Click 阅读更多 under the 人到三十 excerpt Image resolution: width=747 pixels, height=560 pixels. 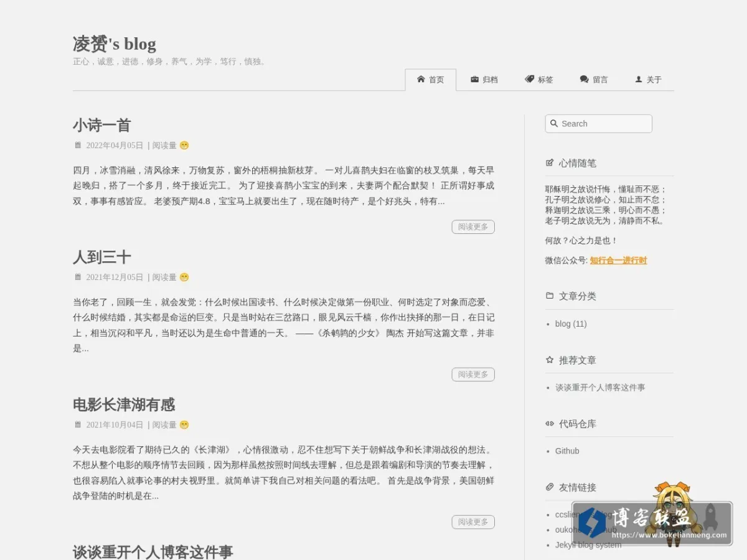point(473,375)
